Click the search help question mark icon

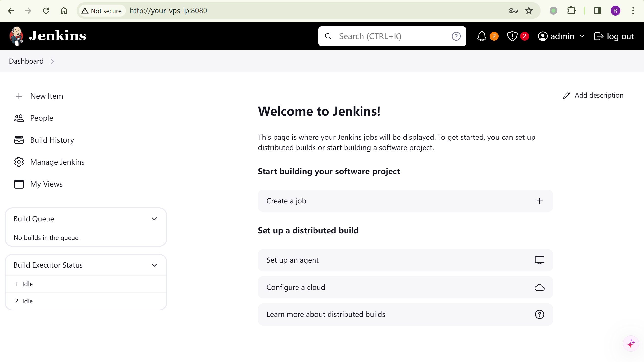456,36
